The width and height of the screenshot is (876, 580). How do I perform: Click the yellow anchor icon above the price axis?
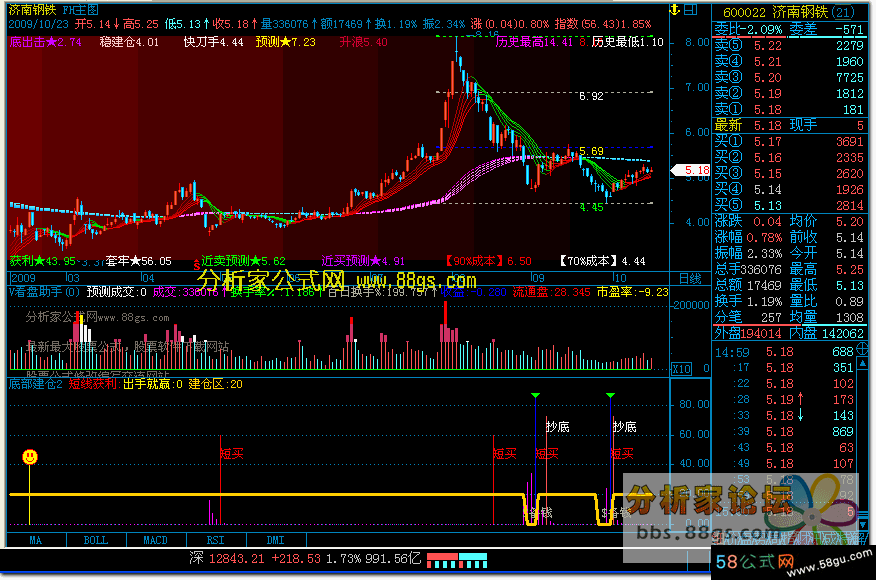[675, 9]
